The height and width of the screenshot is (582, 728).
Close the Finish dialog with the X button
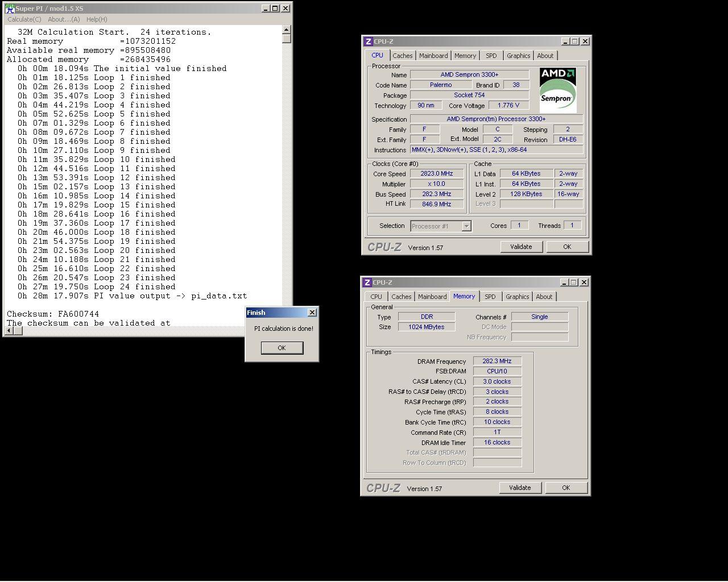(312, 313)
